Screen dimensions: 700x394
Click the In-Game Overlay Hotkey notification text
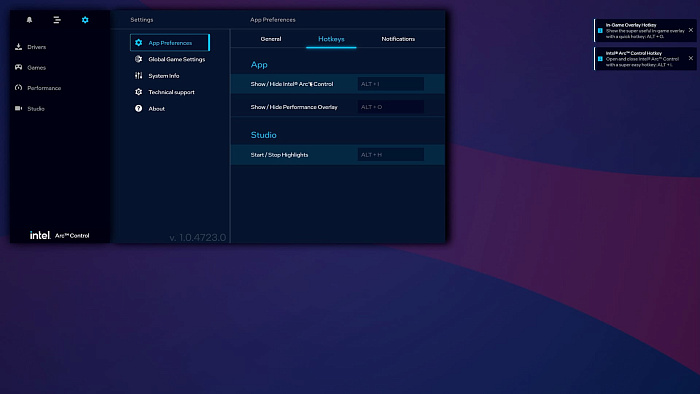pyautogui.click(x=645, y=31)
